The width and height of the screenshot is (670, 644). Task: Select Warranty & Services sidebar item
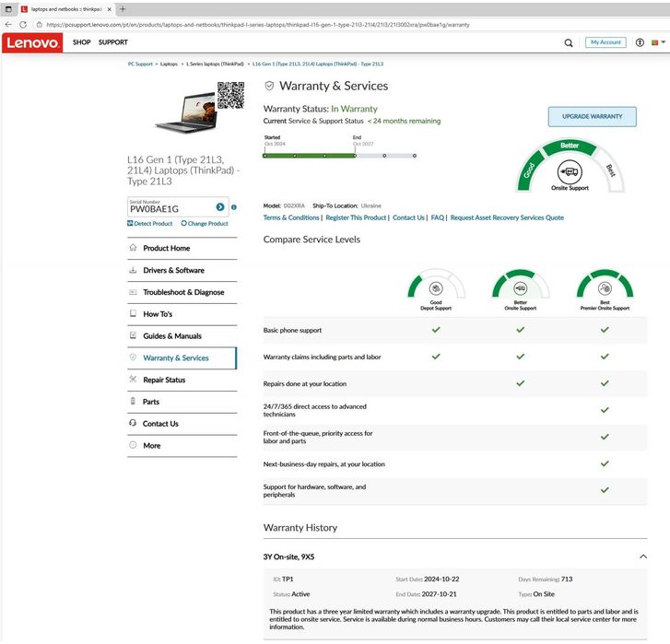[x=182, y=357]
